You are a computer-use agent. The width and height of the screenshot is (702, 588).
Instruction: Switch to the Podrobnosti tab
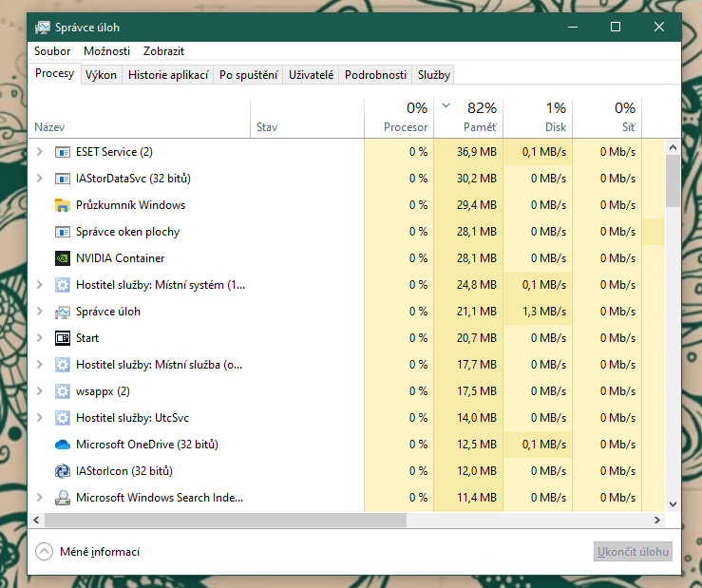[375, 75]
